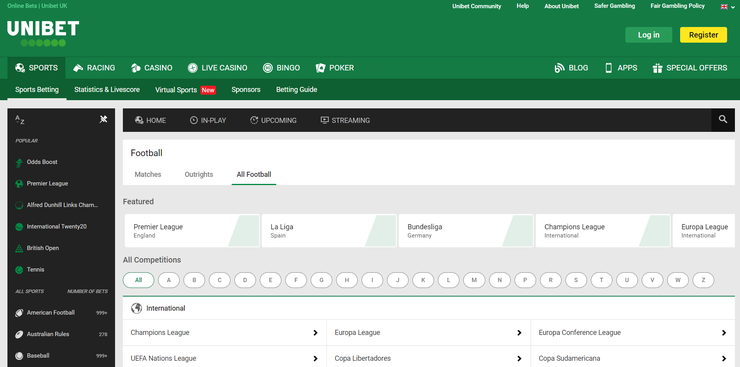Go to Home in sportsbook bar
Viewport: 740px width, 367px height.
click(150, 120)
